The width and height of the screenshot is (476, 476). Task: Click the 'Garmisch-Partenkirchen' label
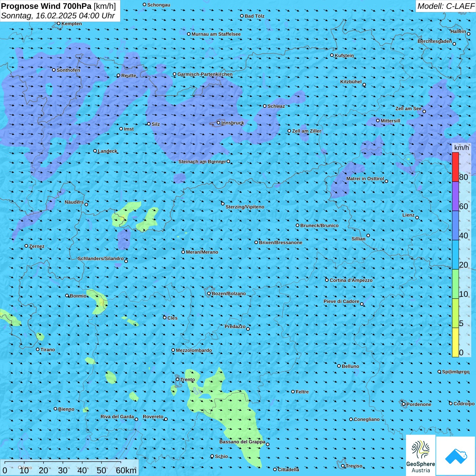pyautogui.click(x=205, y=74)
